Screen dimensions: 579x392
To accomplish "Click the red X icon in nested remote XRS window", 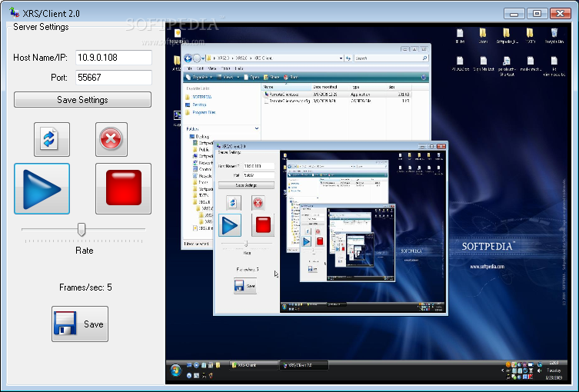I will 258,203.
